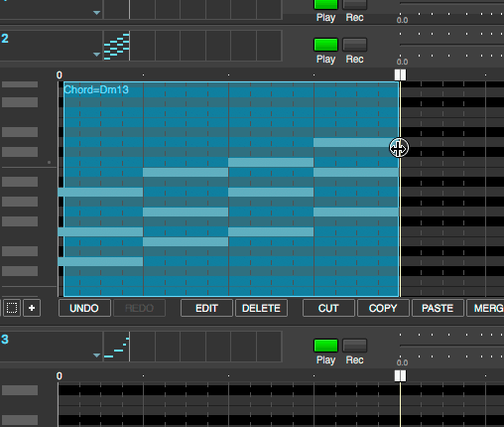Click track 2 upper level slider
This screenshot has width=504, height=427.
[451, 45]
